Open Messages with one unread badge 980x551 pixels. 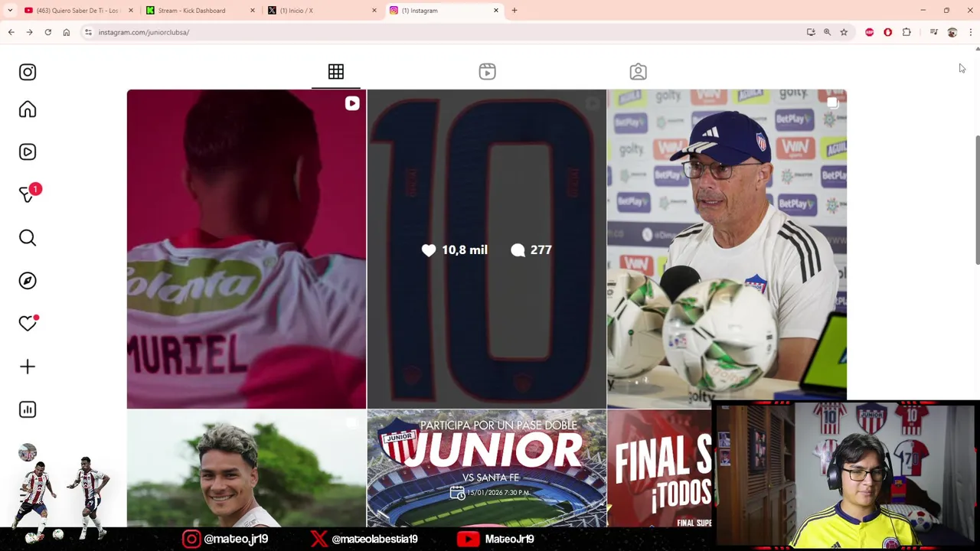click(29, 194)
